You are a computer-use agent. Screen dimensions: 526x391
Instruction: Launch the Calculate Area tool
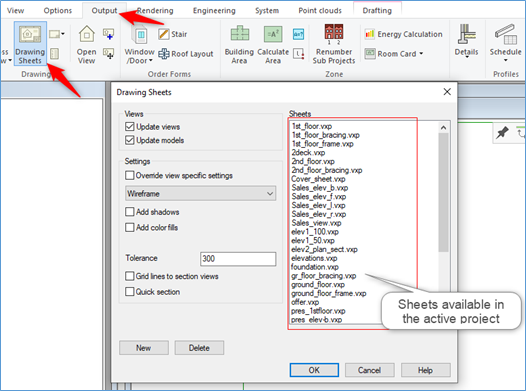tap(273, 45)
